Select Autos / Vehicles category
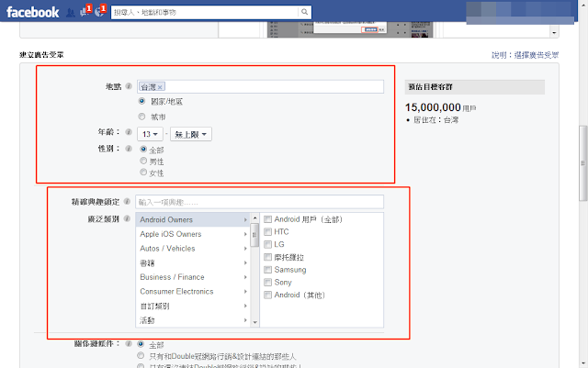This screenshot has width=588, height=368. (x=193, y=249)
